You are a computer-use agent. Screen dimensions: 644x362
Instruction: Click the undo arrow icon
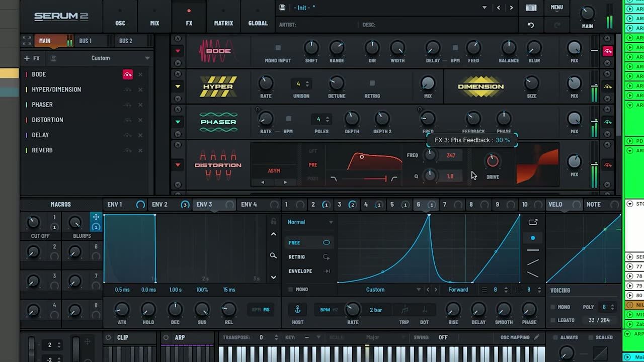[x=531, y=25]
